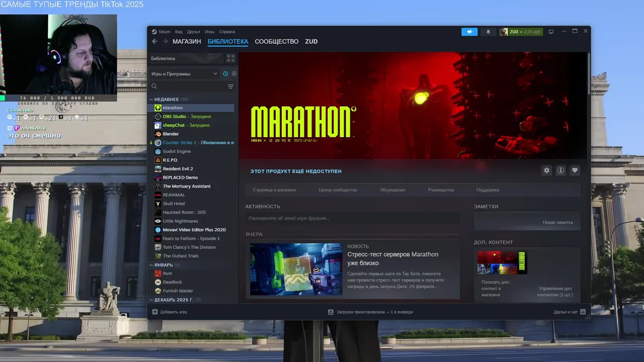This screenshot has width=644, height=362.
Task: Open notifications bell icon
Action: coord(488,32)
